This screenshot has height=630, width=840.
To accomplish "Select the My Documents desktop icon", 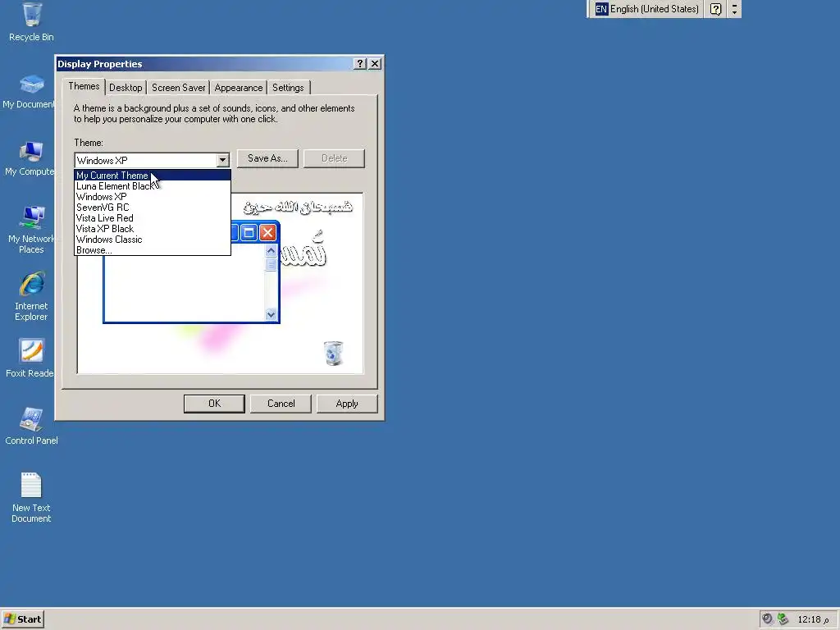I will 30,92.
